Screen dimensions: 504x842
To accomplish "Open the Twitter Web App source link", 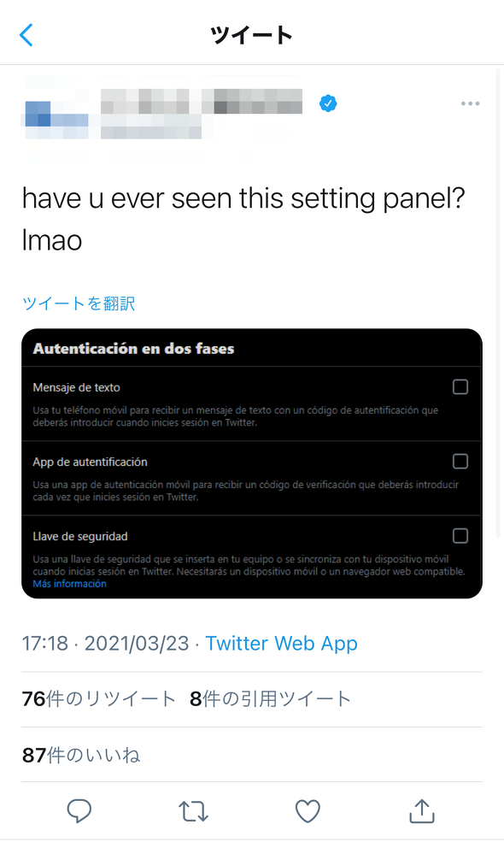I will coord(281,644).
